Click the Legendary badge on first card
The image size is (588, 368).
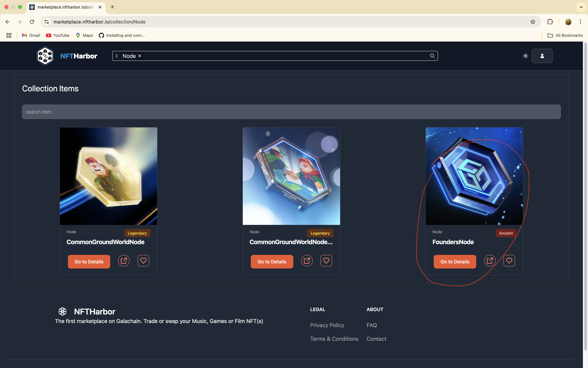(x=137, y=233)
